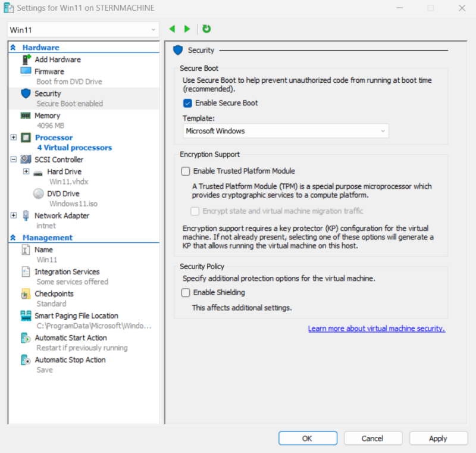Open Learn more about virtual machine security link

(377, 329)
